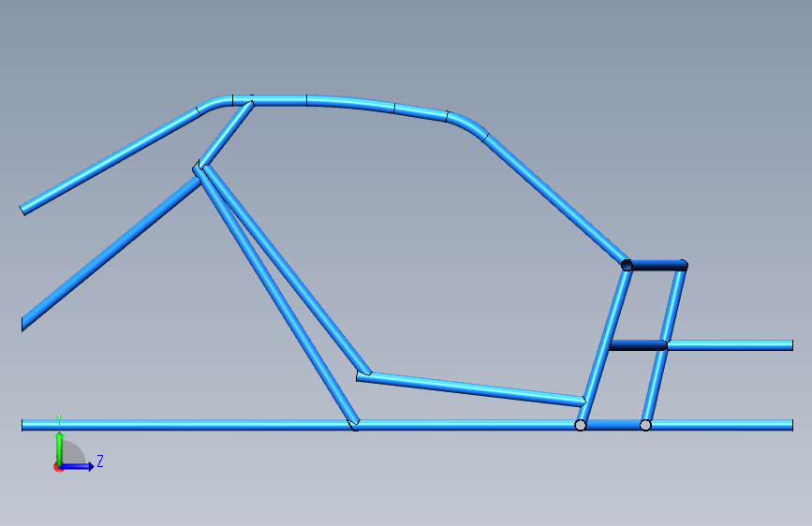Select the short brace tube between roof and diagonal junction
Screen dimensions: 812x526
tap(226, 134)
